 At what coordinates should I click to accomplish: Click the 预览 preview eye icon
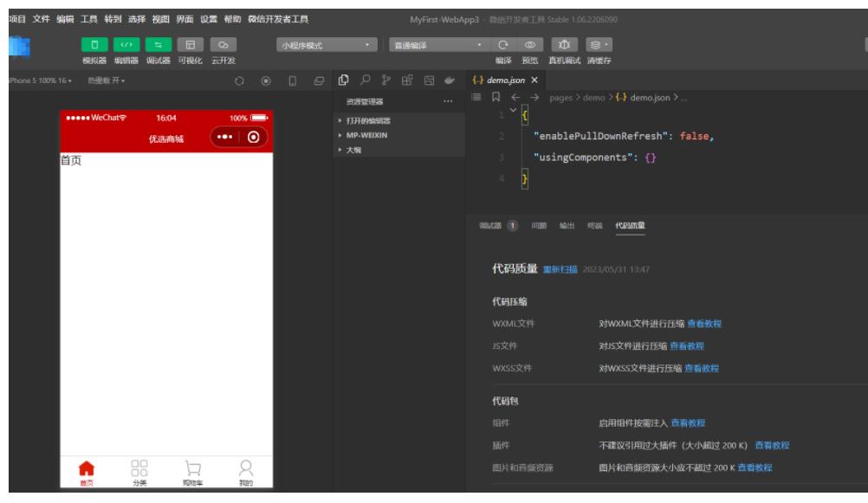[528, 43]
